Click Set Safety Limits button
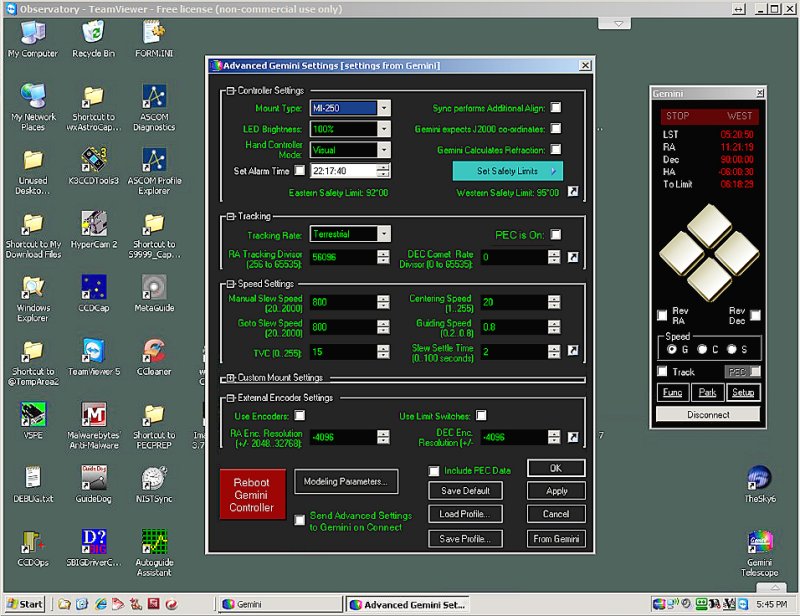The width and height of the screenshot is (800, 616). tap(508, 171)
